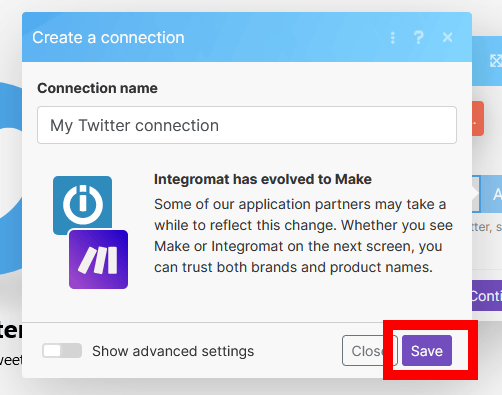Image resolution: width=502 pixels, height=395 pixels.
Task: Click the 'Integromat has evolved to Make' heading
Action: coord(263,179)
